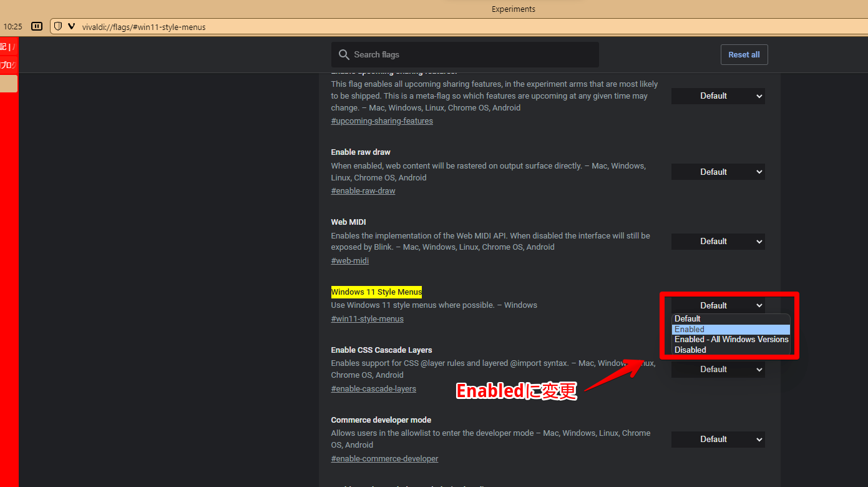Collapse the Windows 11 Style Menus dropdown
This screenshot has width=868, height=487.
718,305
